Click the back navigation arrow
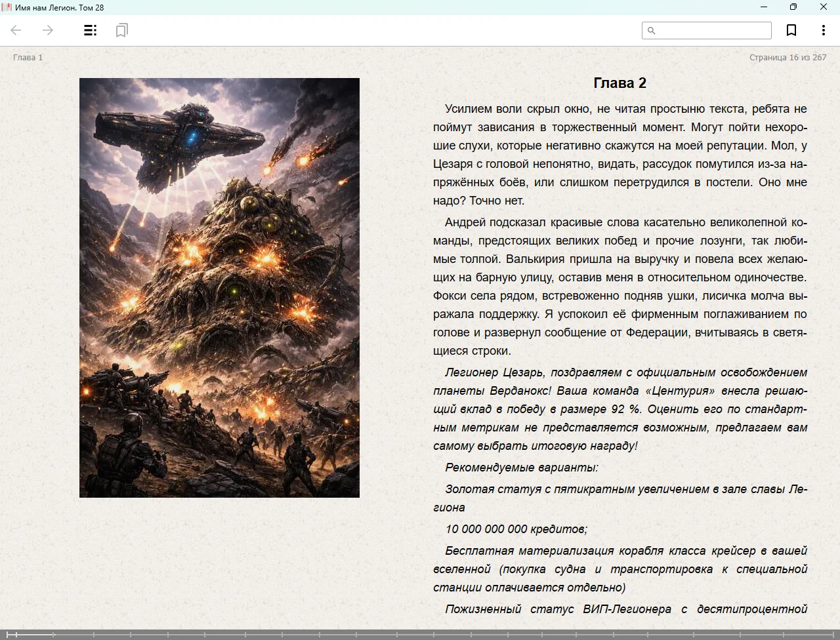The width and height of the screenshot is (840, 640). click(16, 30)
